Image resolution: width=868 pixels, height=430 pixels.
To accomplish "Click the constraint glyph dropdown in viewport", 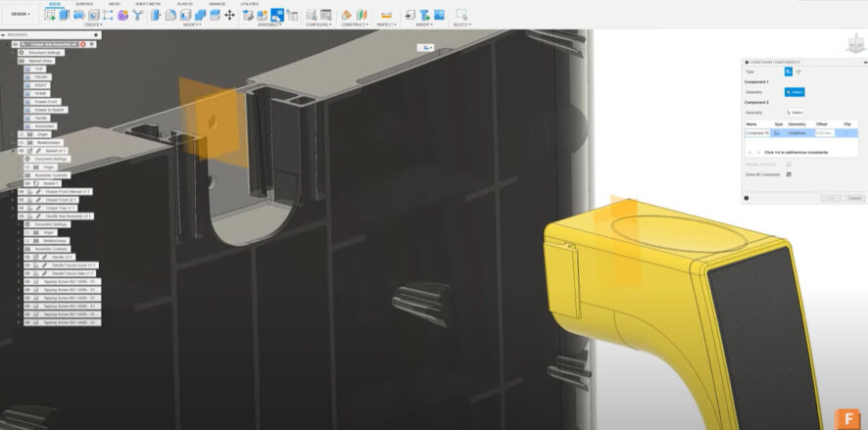I will pos(427,48).
